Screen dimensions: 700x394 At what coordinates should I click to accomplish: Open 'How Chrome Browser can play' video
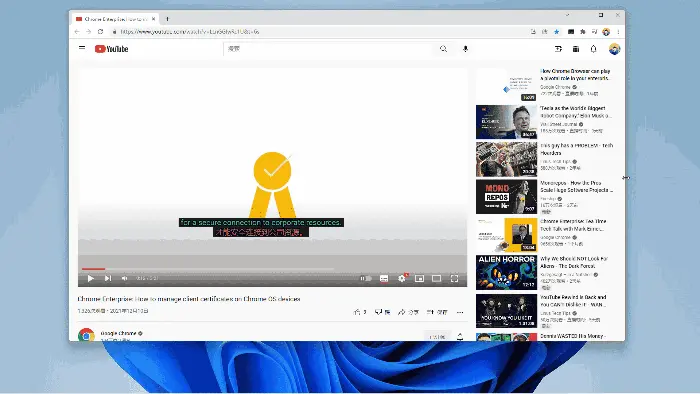click(575, 75)
